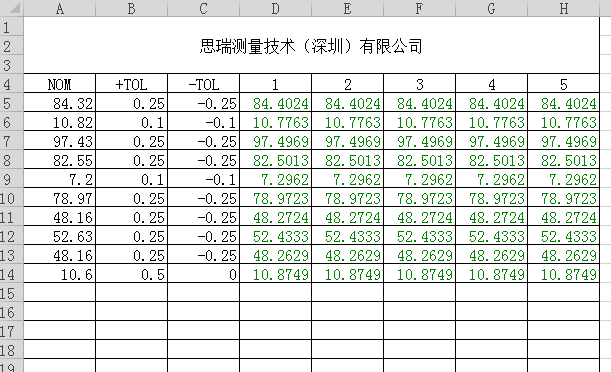The height and width of the screenshot is (372, 611).
Task: Click the NOM header cell
Action: point(60,84)
